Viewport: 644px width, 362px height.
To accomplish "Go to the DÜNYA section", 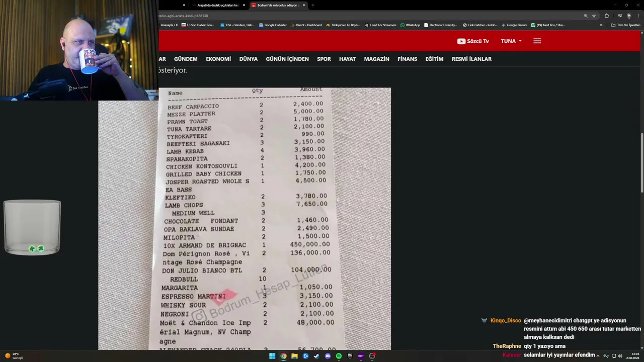I will point(249,59).
